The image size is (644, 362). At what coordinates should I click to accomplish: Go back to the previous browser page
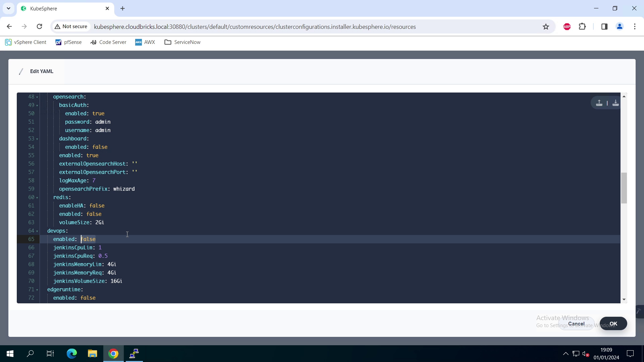(x=9, y=26)
